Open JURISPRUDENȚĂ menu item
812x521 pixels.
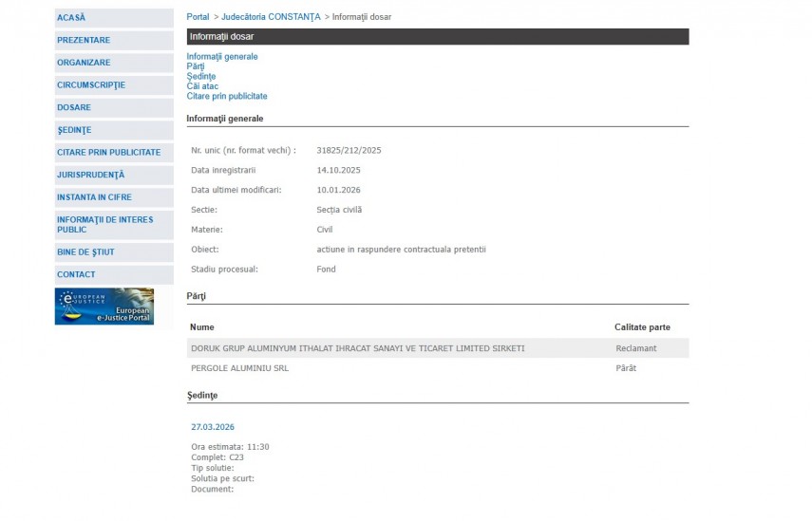91,176
